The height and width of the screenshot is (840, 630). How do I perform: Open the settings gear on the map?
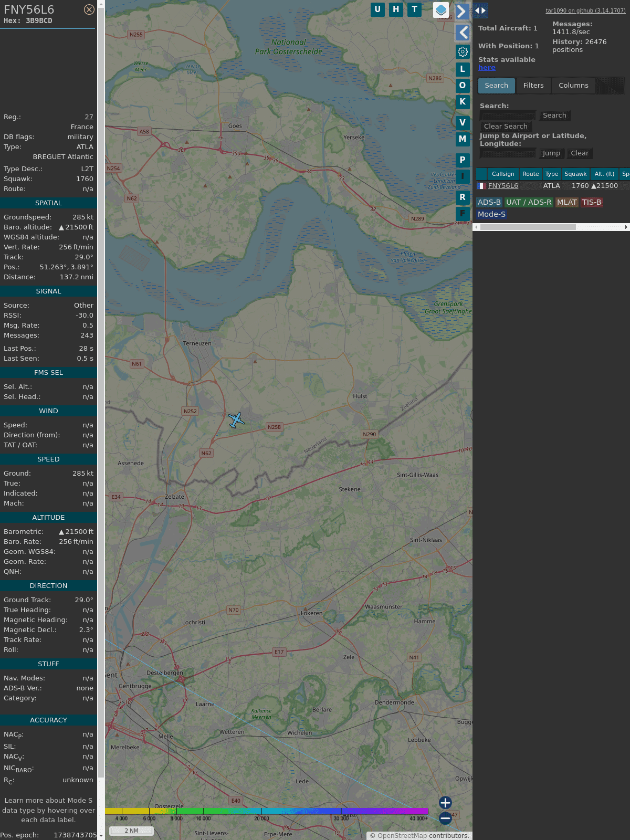click(x=463, y=51)
